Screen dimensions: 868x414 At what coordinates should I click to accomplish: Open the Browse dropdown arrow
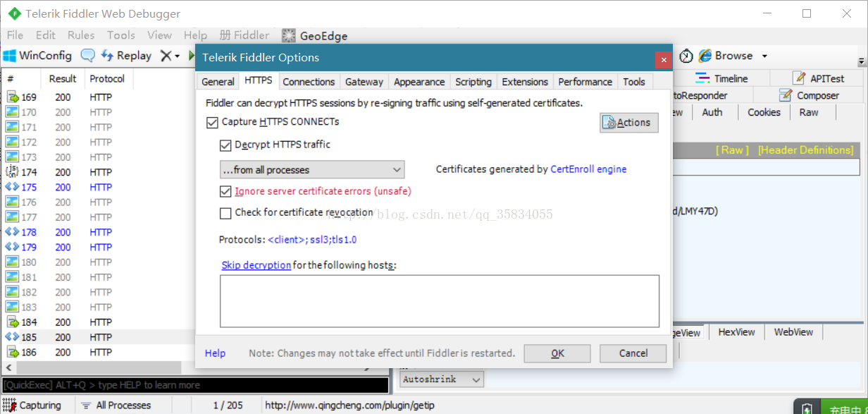(764, 56)
